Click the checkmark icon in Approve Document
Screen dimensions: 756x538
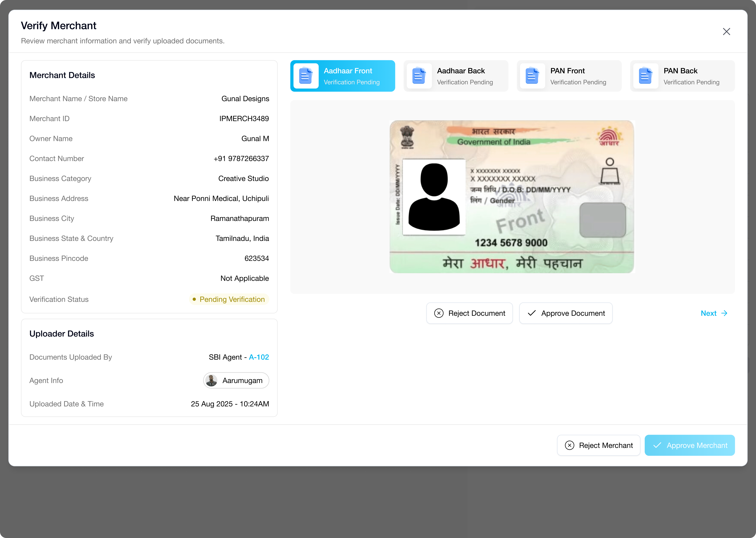coord(532,313)
